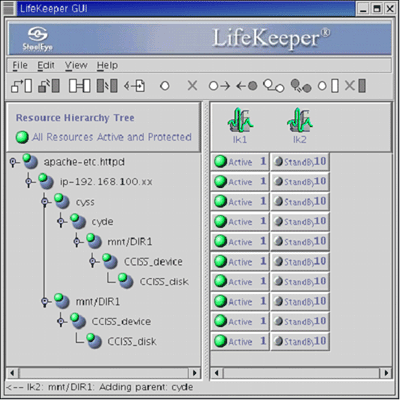Click the server status panel's scroll left arrow
400x400 pixels.
click(217, 373)
